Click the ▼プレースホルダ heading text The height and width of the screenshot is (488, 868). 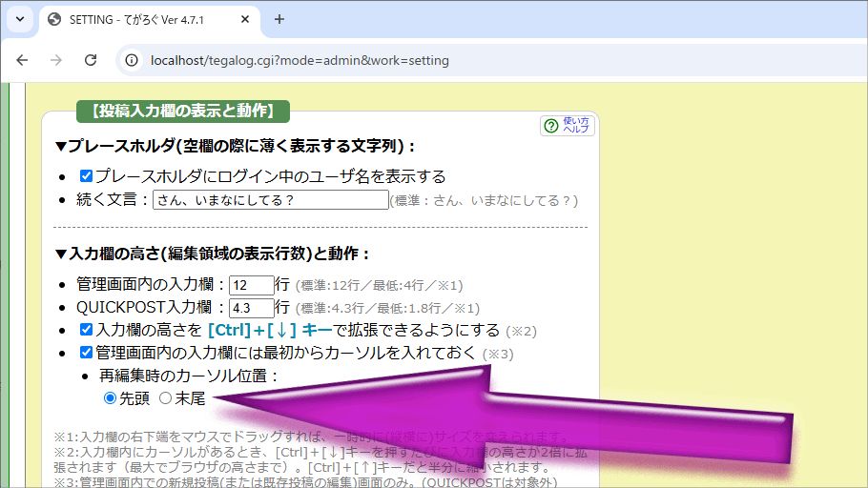pyautogui.click(x=235, y=146)
